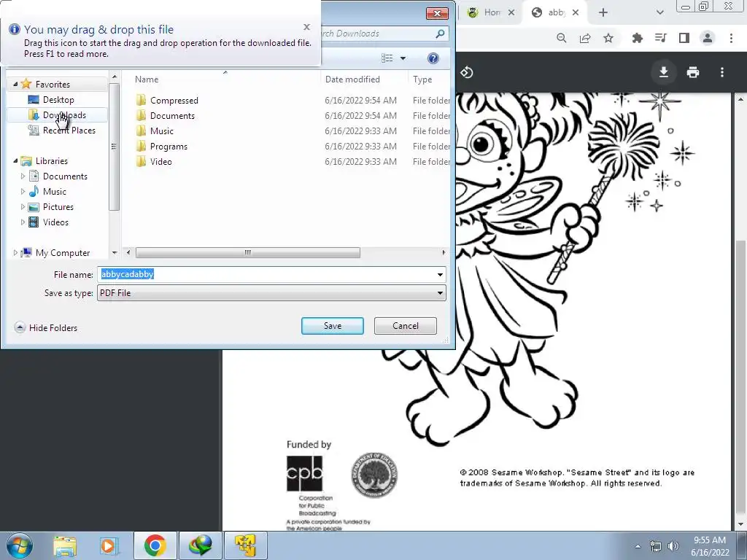747x560 pixels.
Task: Rotate the PDF page counterclockwise
Action: pyautogui.click(x=466, y=72)
